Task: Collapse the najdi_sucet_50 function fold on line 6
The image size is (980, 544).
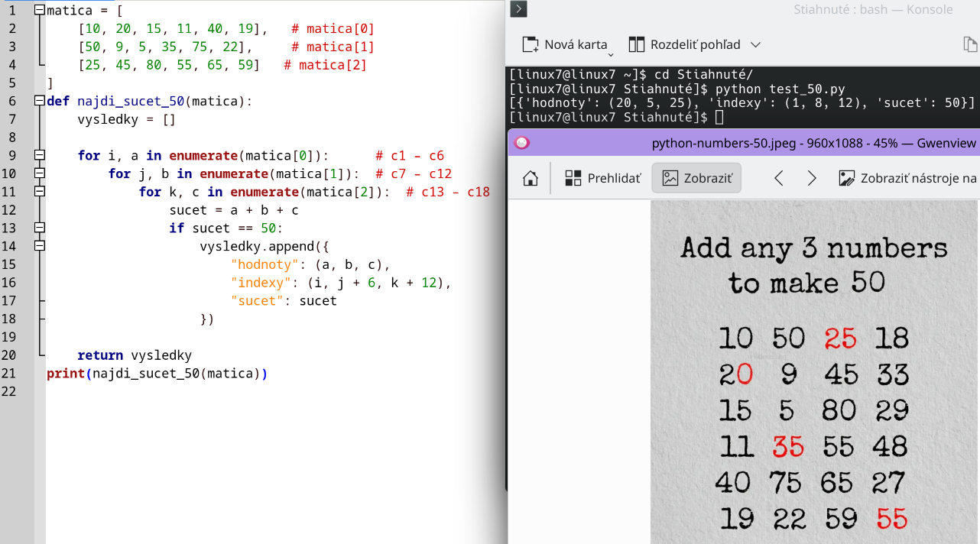Action: pos(39,101)
